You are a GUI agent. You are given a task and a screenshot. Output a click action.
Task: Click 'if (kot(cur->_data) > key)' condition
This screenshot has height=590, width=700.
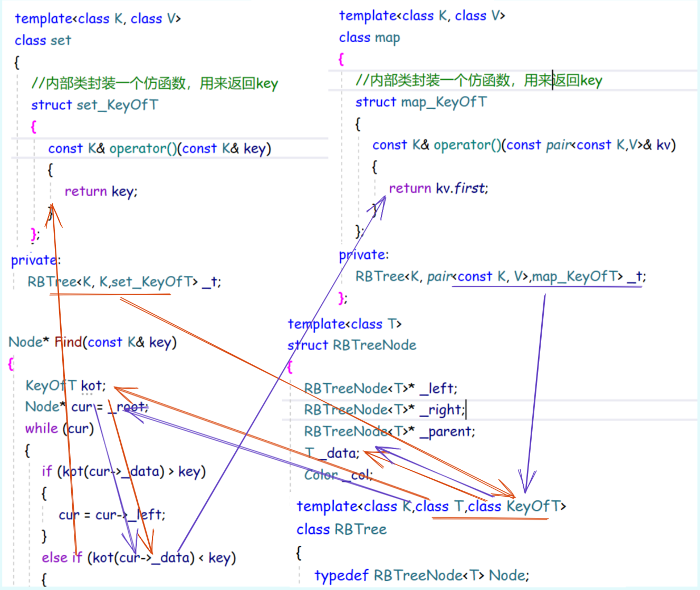tap(123, 471)
